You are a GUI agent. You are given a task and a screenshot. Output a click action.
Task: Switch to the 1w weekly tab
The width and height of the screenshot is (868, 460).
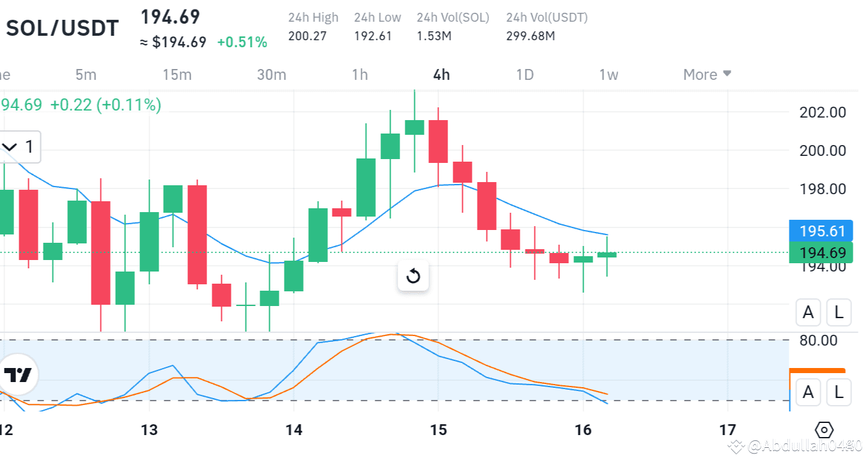pyautogui.click(x=608, y=74)
